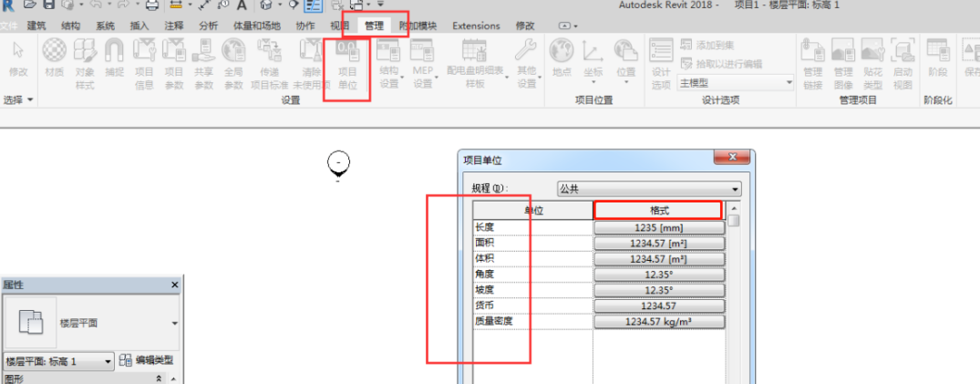This screenshot has height=384, width=980.
Task: Close the 属性 (Properties) panel
Action: pos(175,285)
